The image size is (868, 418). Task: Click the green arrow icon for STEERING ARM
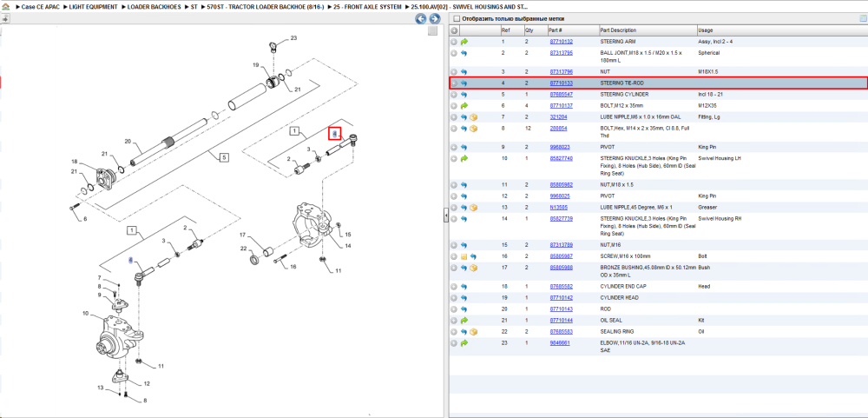pos(464,42)
